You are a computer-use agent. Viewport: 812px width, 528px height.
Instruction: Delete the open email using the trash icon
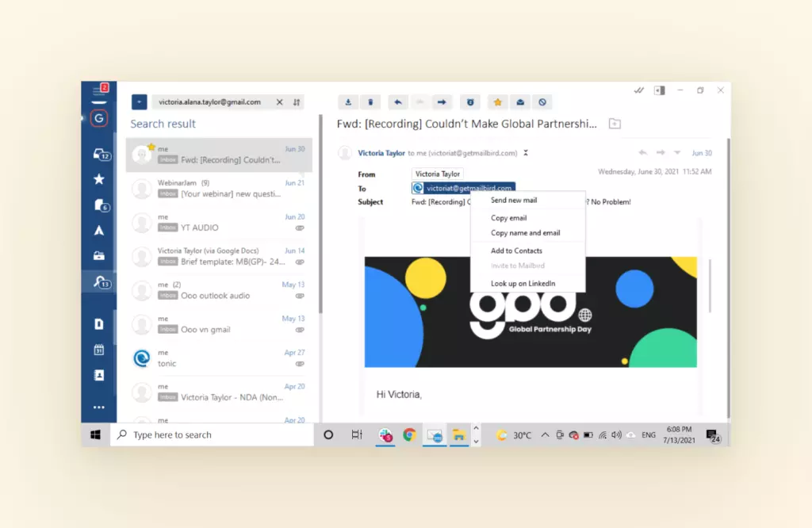pos(370,101)
